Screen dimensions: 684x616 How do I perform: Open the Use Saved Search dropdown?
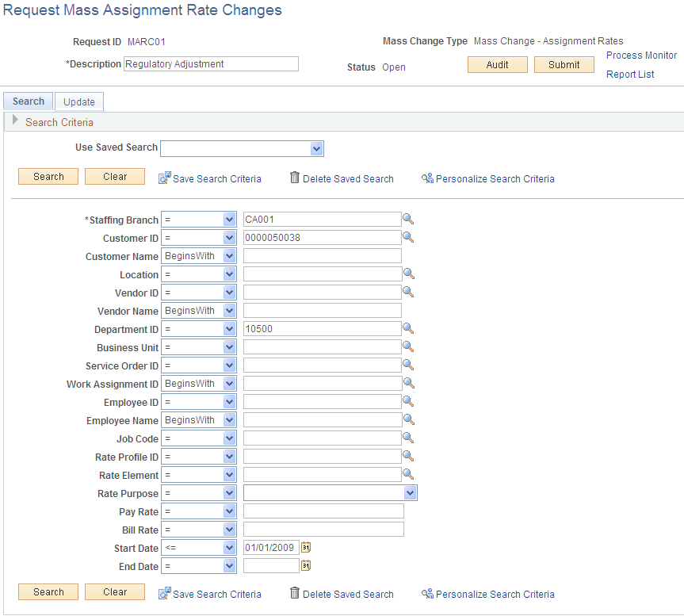click(317, 148)
